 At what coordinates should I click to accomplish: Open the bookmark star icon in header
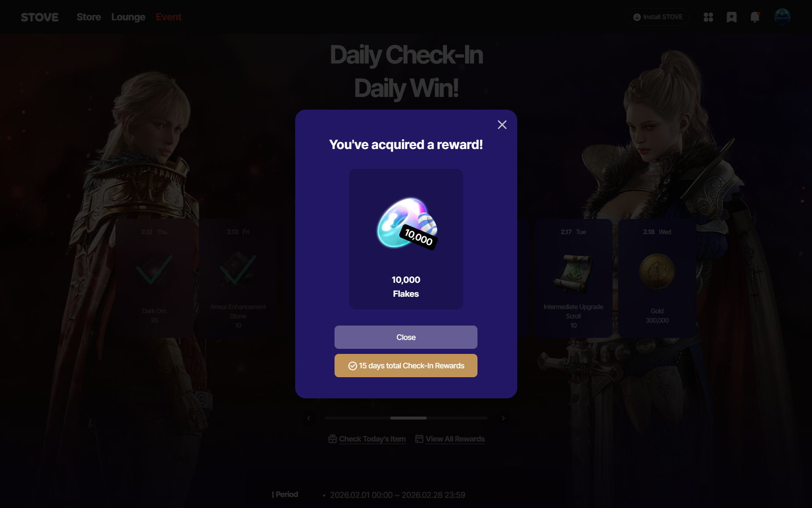(x=732, y=17)
